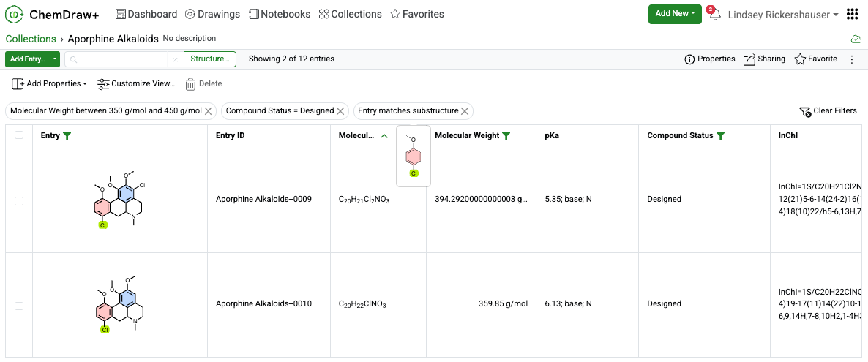This screenshot has height=362, width=868.
Task: Open the vertical three-dots more menu
Action: pyautogui.click(x=852, y=59)
